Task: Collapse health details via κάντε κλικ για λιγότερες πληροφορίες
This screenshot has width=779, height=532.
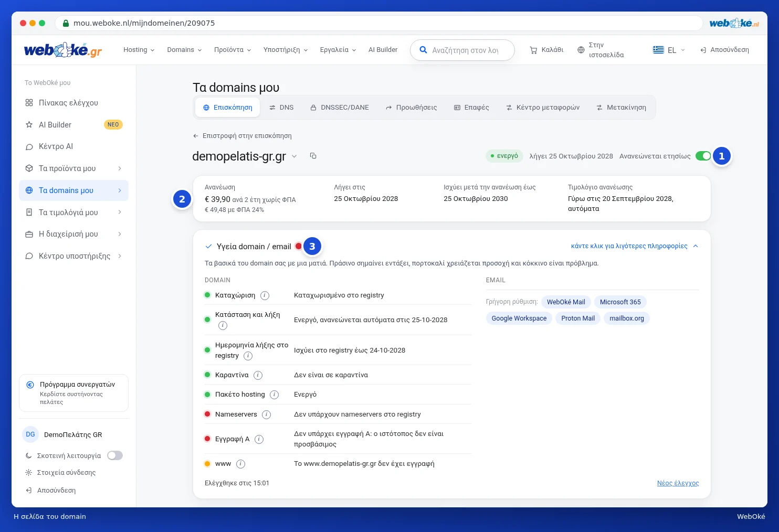Action: [635, 246]
